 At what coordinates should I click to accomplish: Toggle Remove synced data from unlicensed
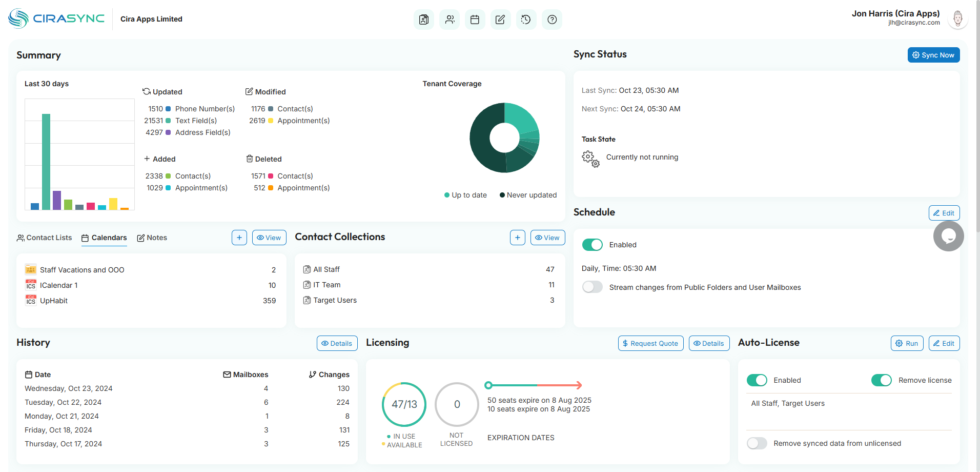click(757, 443)
